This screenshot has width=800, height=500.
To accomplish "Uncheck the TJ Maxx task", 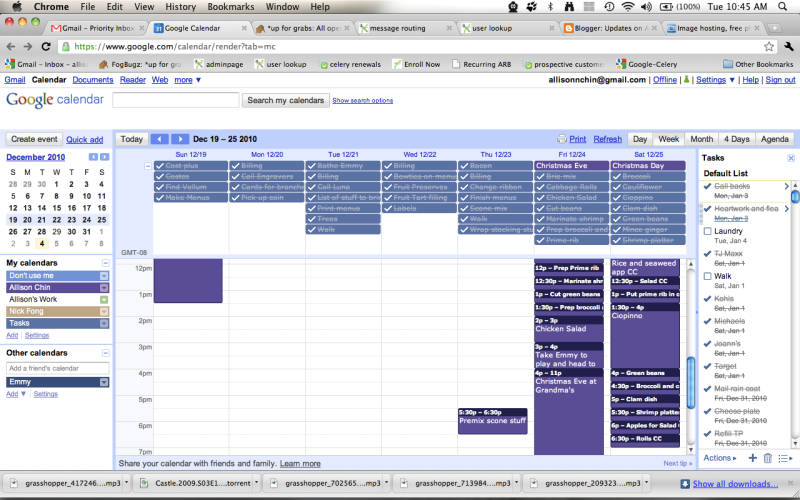I will (x=707, y=254).
